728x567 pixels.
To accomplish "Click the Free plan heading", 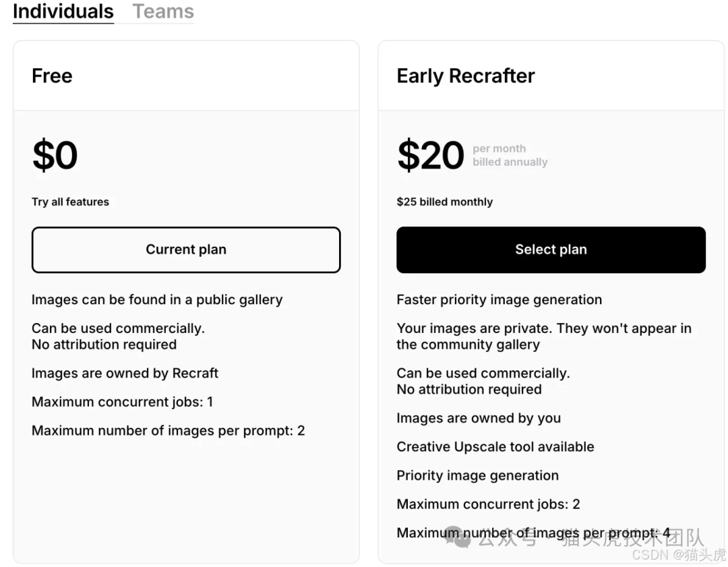I will (x=52, y=76).
